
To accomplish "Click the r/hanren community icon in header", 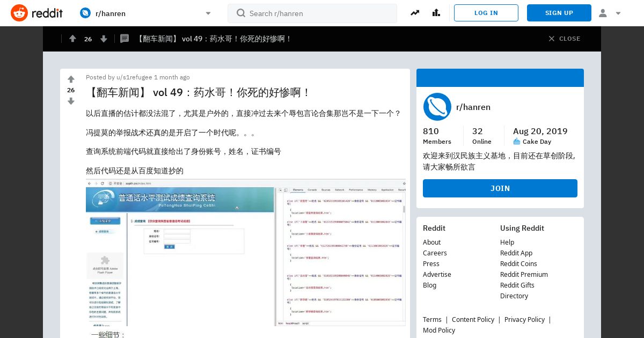I will pos(85,13).
